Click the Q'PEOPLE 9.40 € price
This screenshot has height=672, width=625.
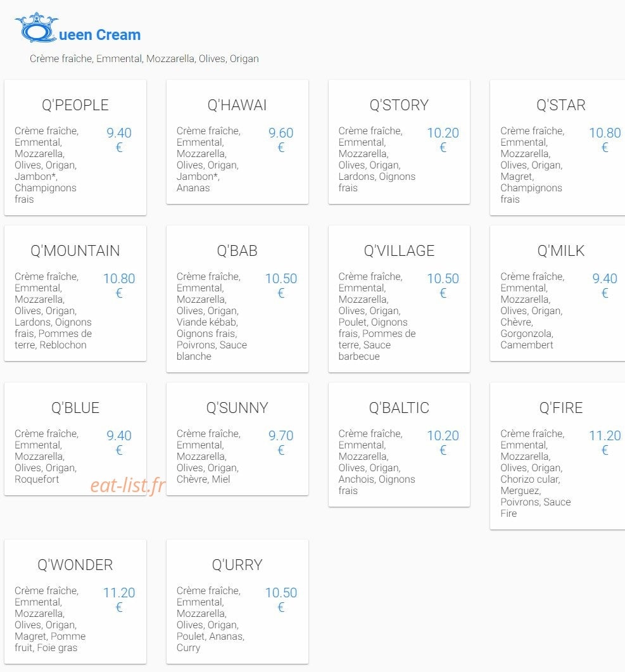pos(119,140)
